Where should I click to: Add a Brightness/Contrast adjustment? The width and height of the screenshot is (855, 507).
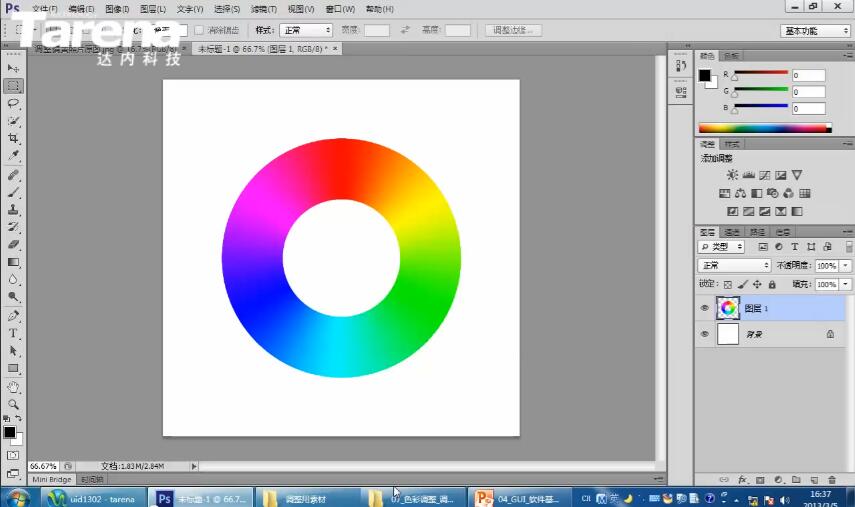732,175
